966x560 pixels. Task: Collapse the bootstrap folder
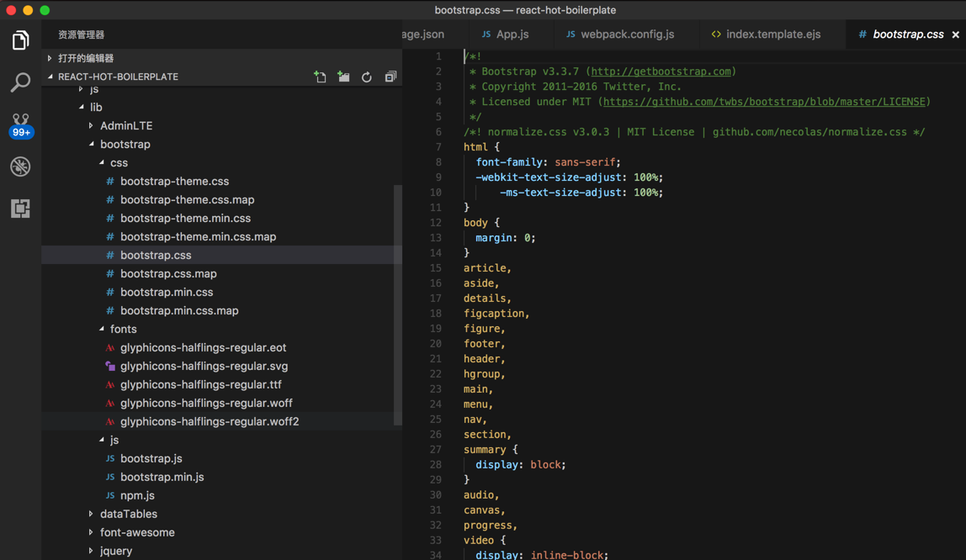point(125,145)
